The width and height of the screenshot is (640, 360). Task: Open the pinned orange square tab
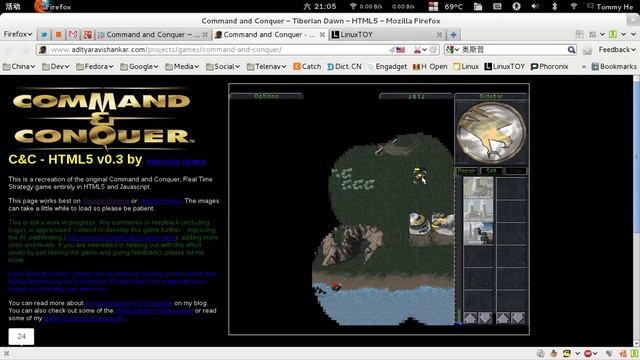(x=58, y=35)
